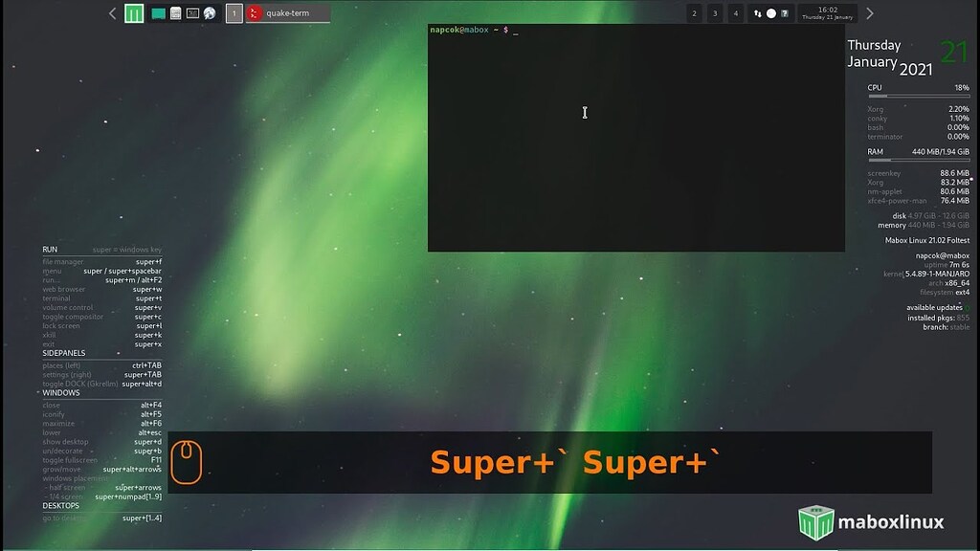Expand the panel with the right chevron arrow
This screenshot has height=551, width=980.
coord(869,13)
